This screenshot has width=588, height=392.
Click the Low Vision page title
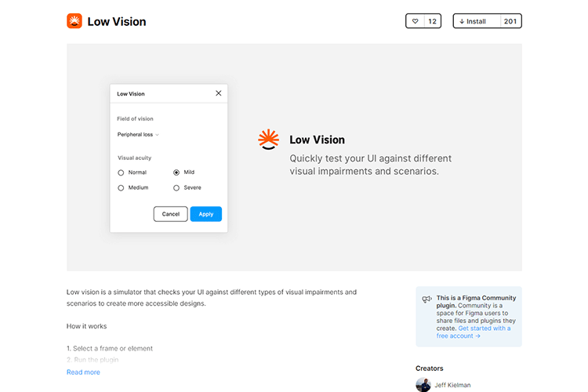(117, 22)
